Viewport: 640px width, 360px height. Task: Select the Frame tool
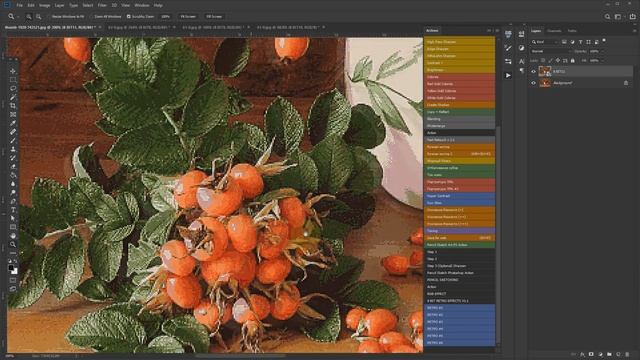coord(13,114)
